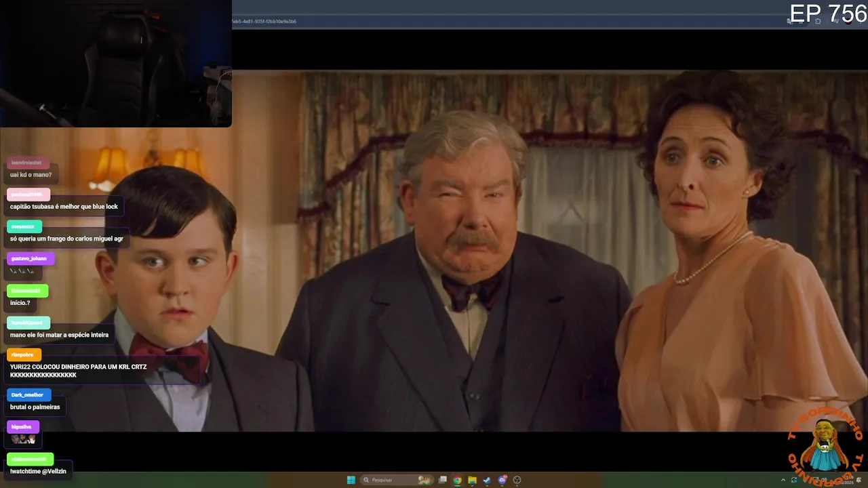Click message "YURI22 COLOCOU DINHEIRO PARA UM KRL"
This screenshot has height=488, width=868.
[78, 371]
